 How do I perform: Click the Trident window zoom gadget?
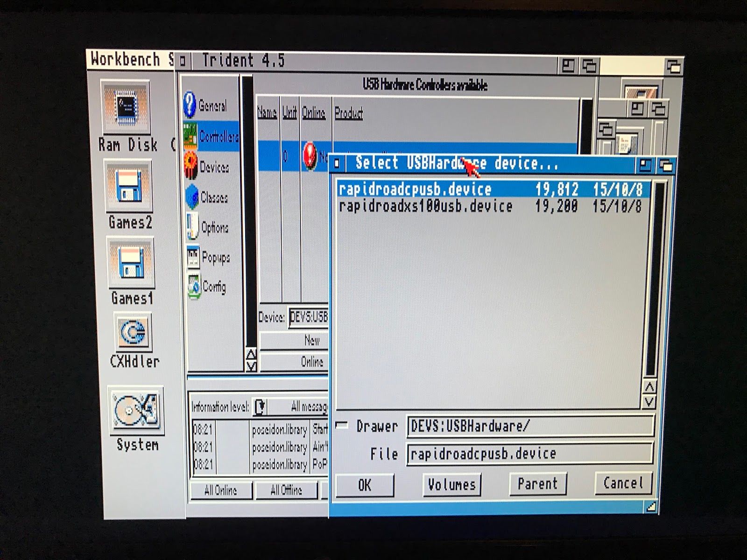(x=568, y=66)
